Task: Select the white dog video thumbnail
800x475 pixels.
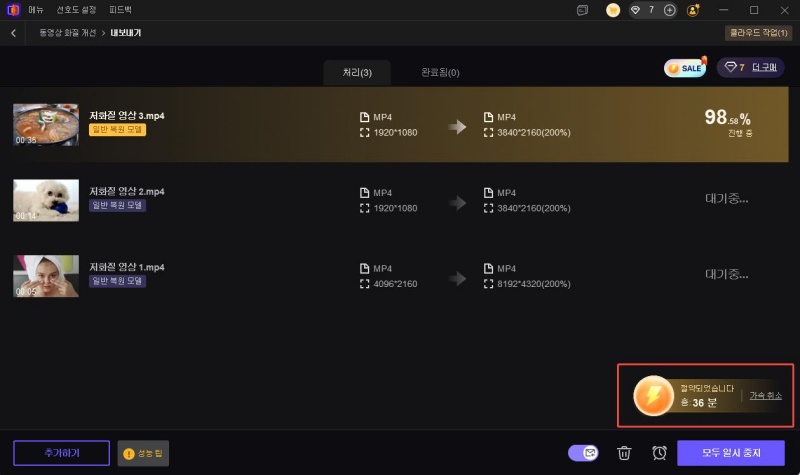Action: click(46, 200)
